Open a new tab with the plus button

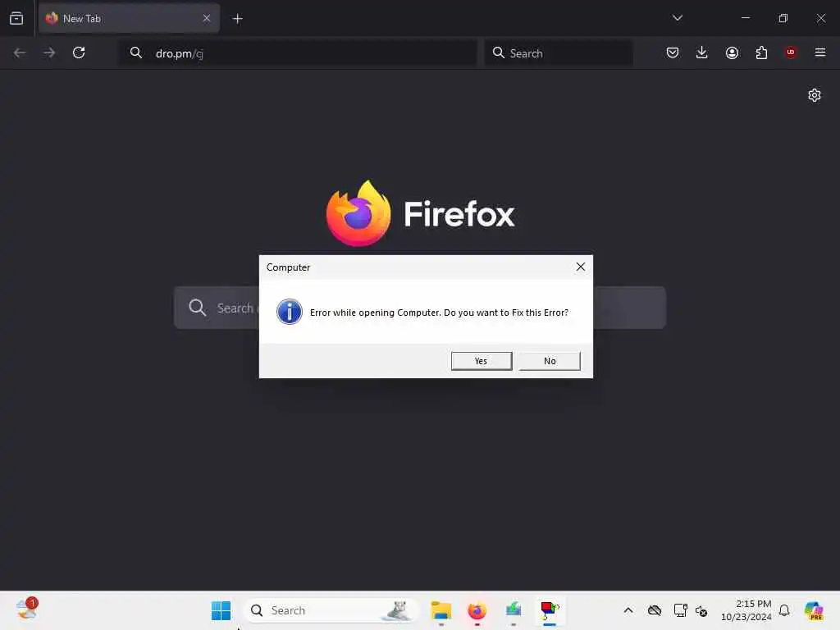237,19
